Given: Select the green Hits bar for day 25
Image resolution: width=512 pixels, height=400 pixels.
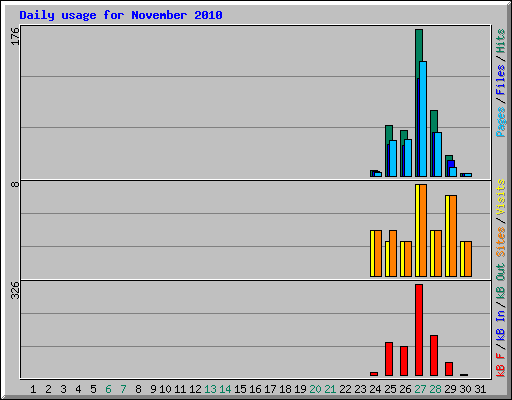Looking at the screenshot, I should click(389, 133).
